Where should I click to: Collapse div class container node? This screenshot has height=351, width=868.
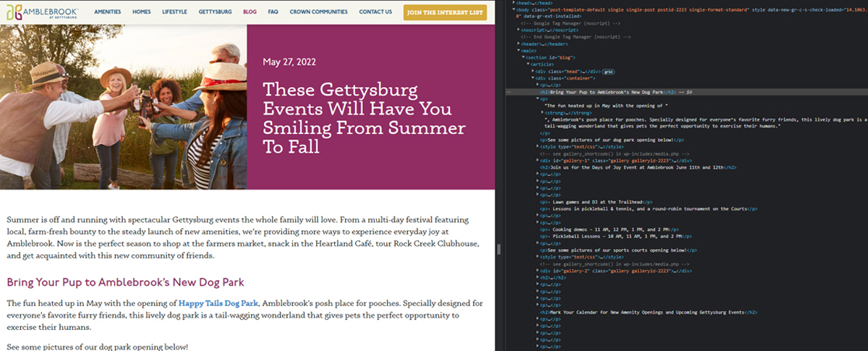(x=532, y=78)
